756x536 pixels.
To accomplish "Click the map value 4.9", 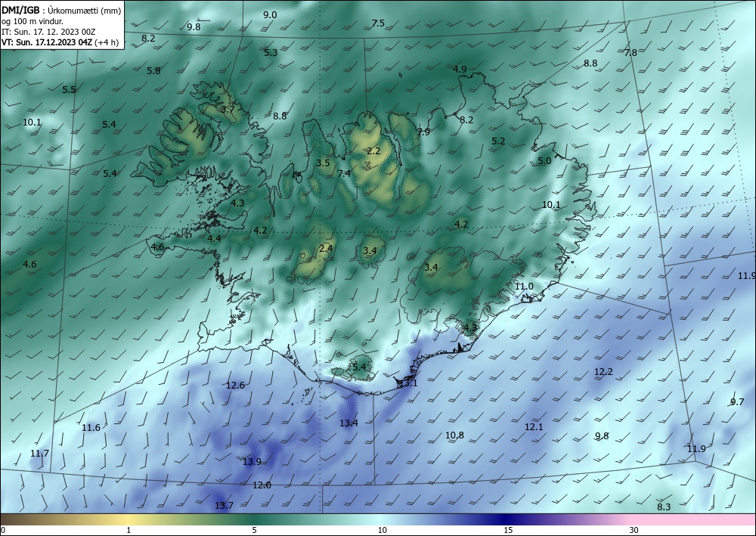I will tap(460, 70).
